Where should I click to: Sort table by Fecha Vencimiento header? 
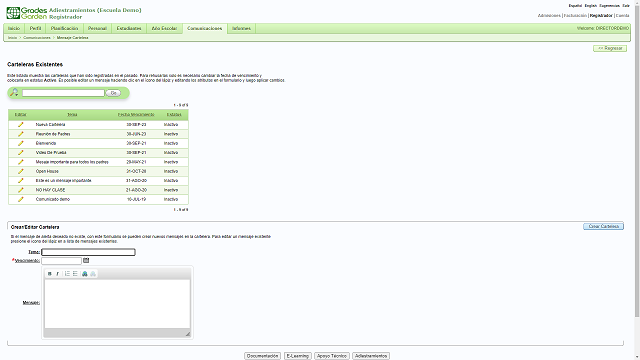pyautogui.click(x=136, y=115)
